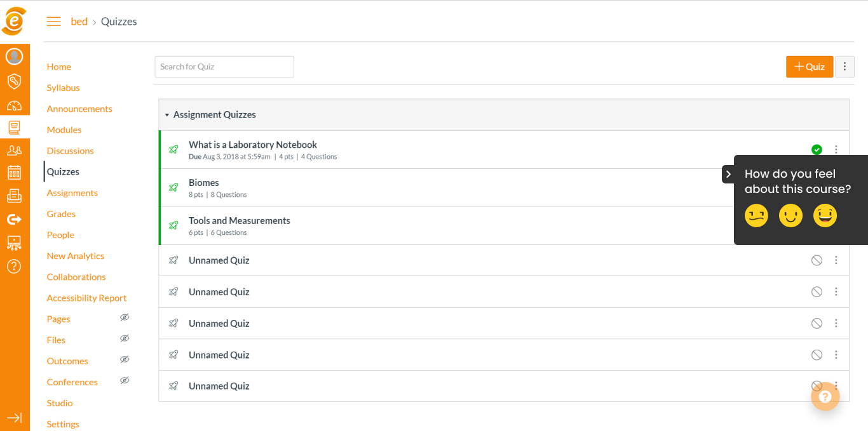
Task: Open Announcements in course menu
Action: pyautogui.click(x=79, y=109)
